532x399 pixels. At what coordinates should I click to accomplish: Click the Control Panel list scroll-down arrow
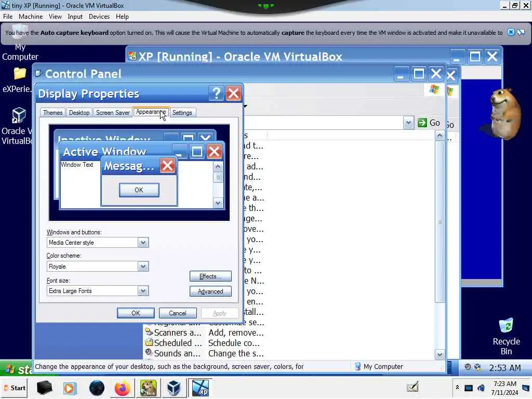point(440,355)
